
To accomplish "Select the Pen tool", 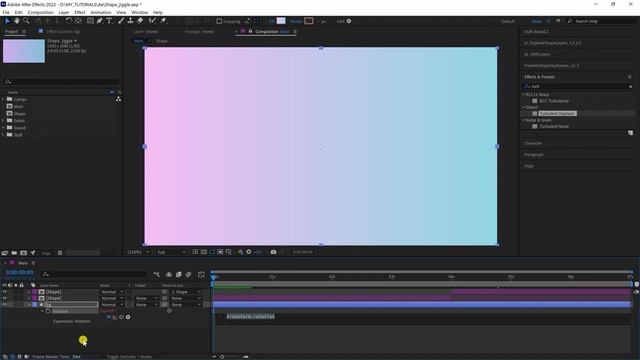I will coord(100,21).
